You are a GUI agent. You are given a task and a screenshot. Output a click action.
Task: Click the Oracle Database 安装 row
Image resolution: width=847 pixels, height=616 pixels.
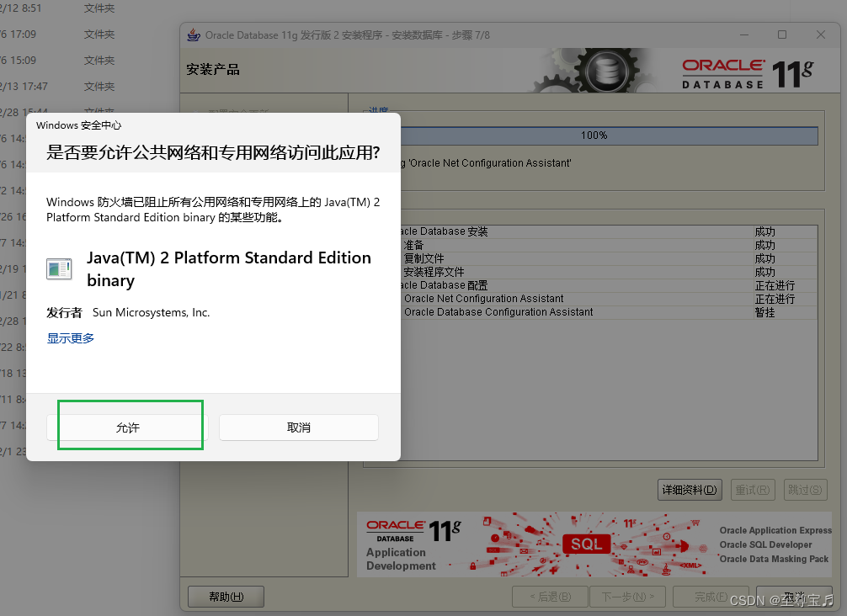tap(608, 231)
